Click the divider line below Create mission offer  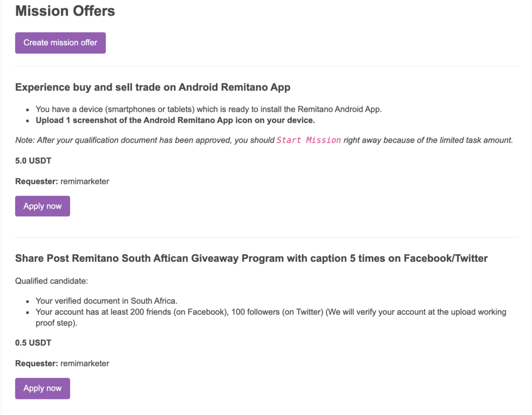(267, 66)
